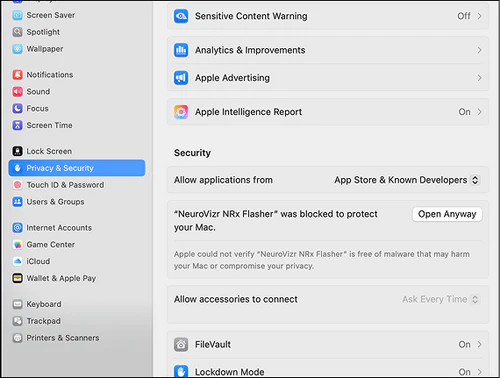Expand FileVault On chevron
Image resolution: width=500 pixels, height=378 pixels.
(x=479, y=344)
